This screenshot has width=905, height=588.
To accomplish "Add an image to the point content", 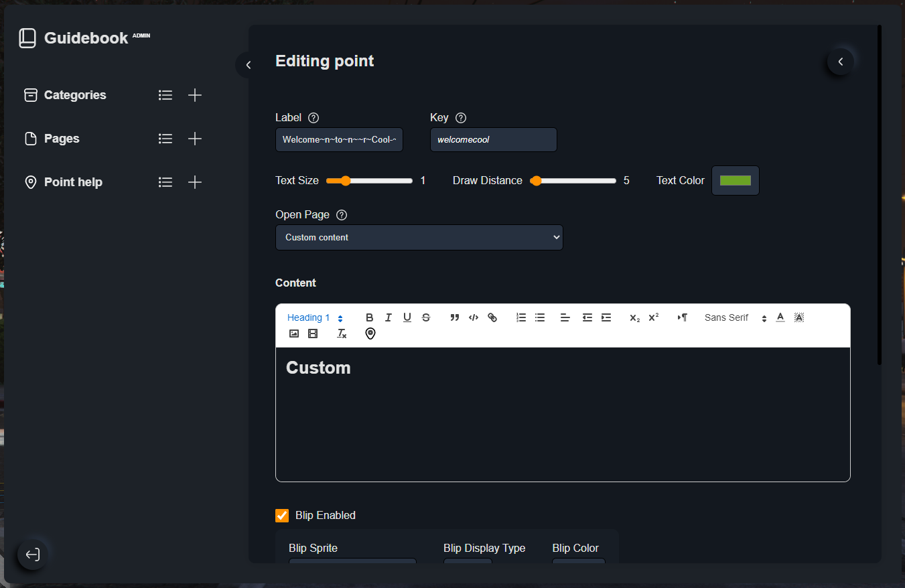I will (294, 333).
